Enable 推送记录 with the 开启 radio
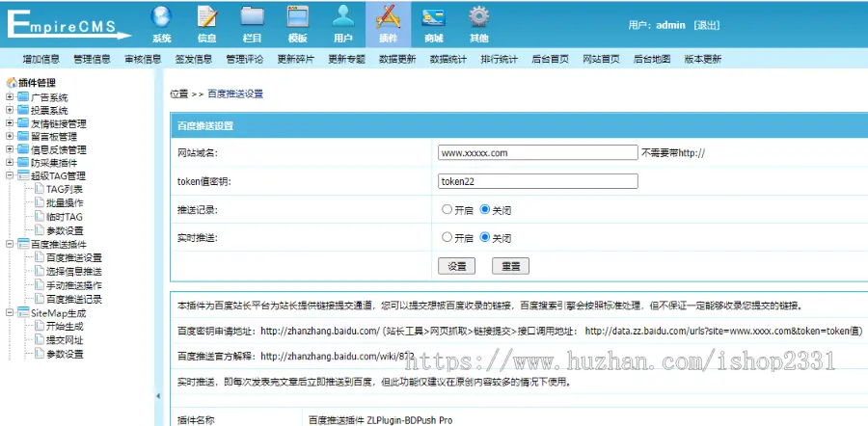 [447, 210]
